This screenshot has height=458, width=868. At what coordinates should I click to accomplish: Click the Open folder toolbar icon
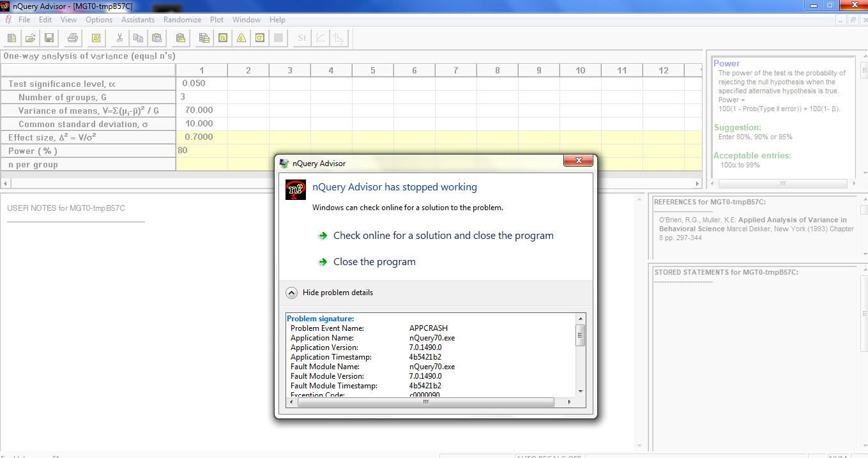click(x=30, y=38)
